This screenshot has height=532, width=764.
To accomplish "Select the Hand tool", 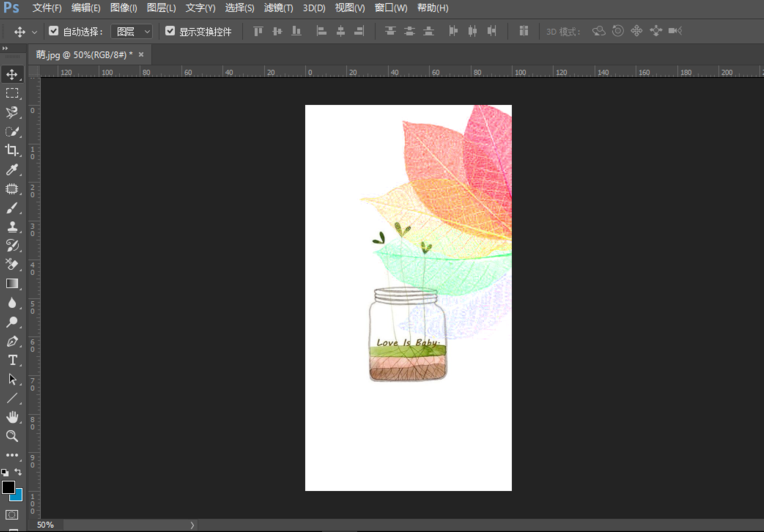I will [12, 417].
